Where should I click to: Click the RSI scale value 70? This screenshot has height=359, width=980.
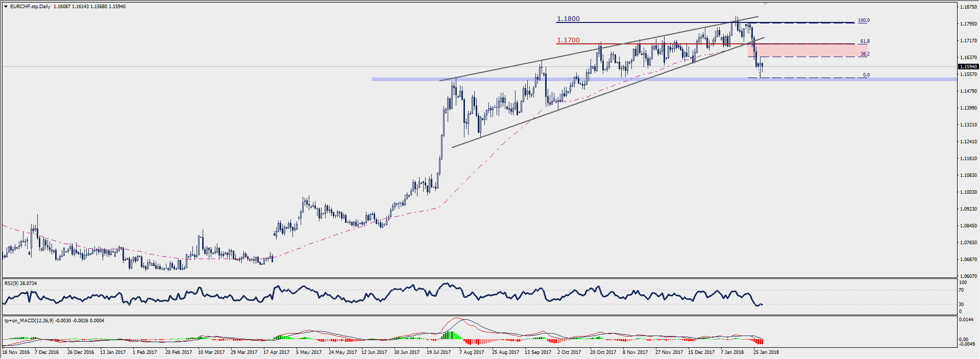coord(961,290)
